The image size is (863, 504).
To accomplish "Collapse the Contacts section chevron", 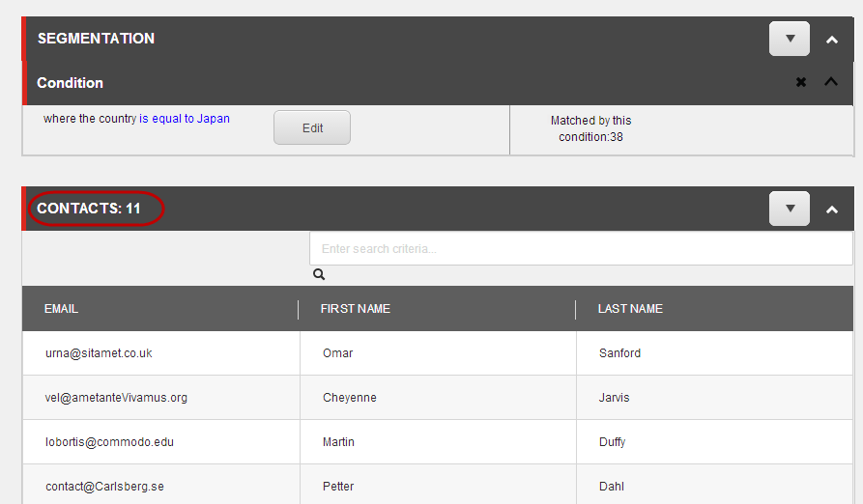I will (x=832, y=210).
